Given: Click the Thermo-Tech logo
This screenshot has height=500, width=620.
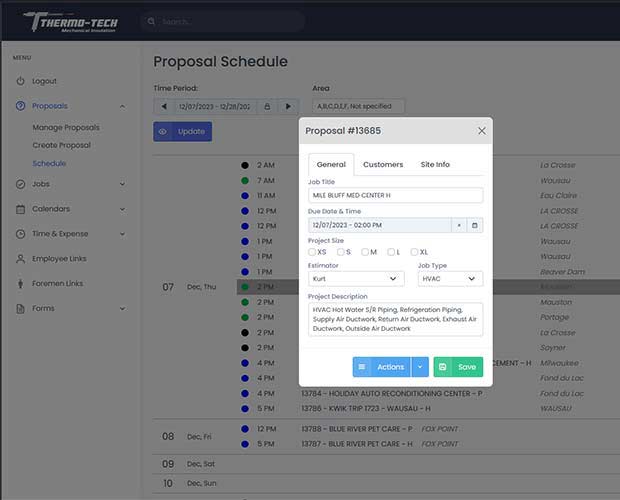Looking at the screenshot, I should point(71,22).
